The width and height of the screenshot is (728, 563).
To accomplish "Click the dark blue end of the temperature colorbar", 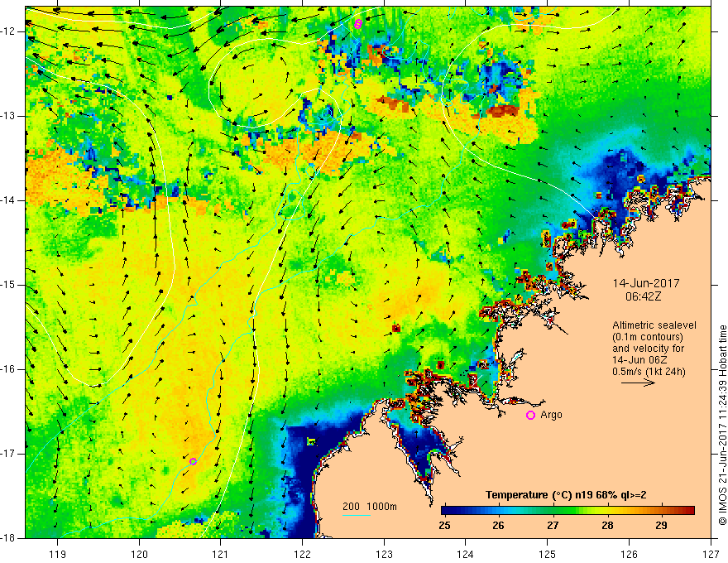I will (x=448, y=511).
